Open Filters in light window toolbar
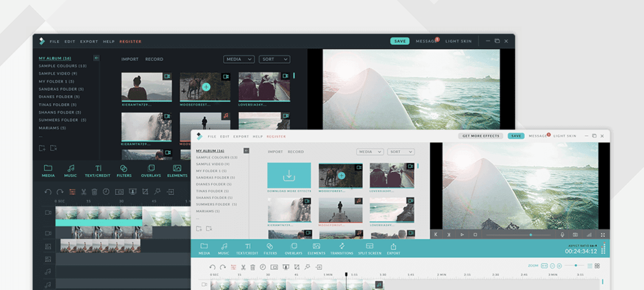The image size is (644, 290). [x=270, y=249]
